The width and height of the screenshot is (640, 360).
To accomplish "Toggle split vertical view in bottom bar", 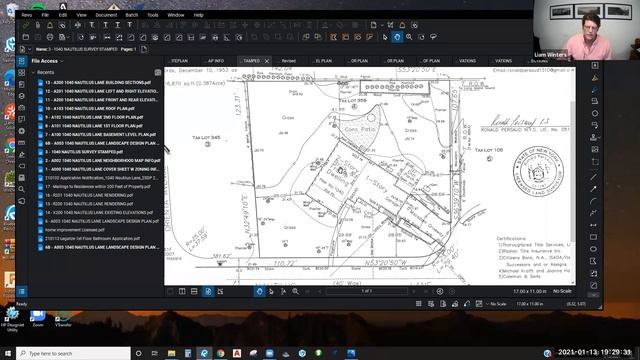I will (x=182, y=291).
